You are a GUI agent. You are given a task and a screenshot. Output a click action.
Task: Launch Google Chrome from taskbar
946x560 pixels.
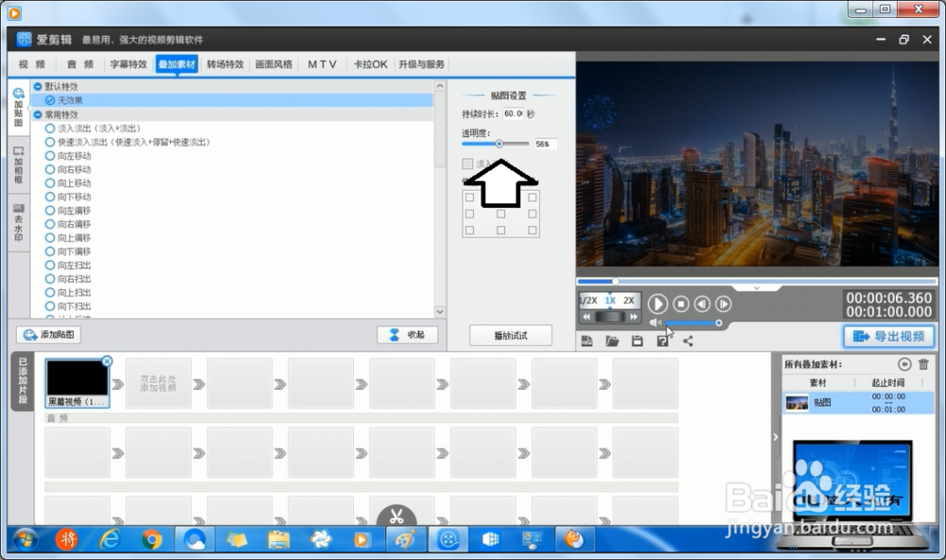[151, 539]
